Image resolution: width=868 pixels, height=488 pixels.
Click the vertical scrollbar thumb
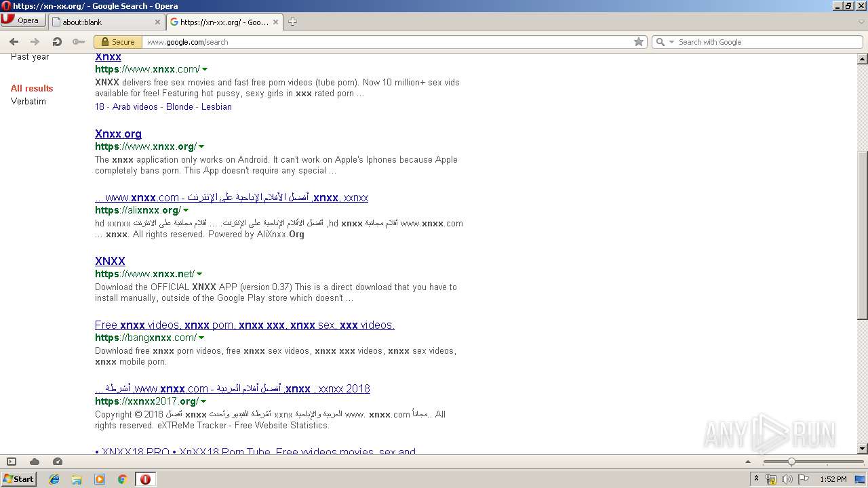(x=863, y=235)
